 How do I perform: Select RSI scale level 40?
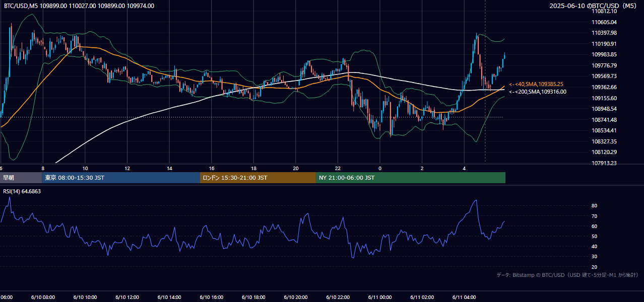point(595,246)
